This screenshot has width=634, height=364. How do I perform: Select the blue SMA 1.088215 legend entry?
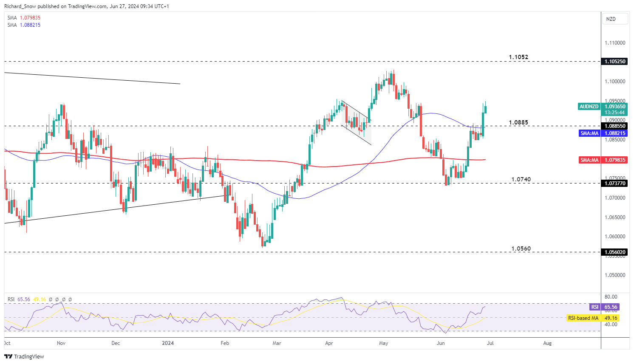[x=24, y=25]
